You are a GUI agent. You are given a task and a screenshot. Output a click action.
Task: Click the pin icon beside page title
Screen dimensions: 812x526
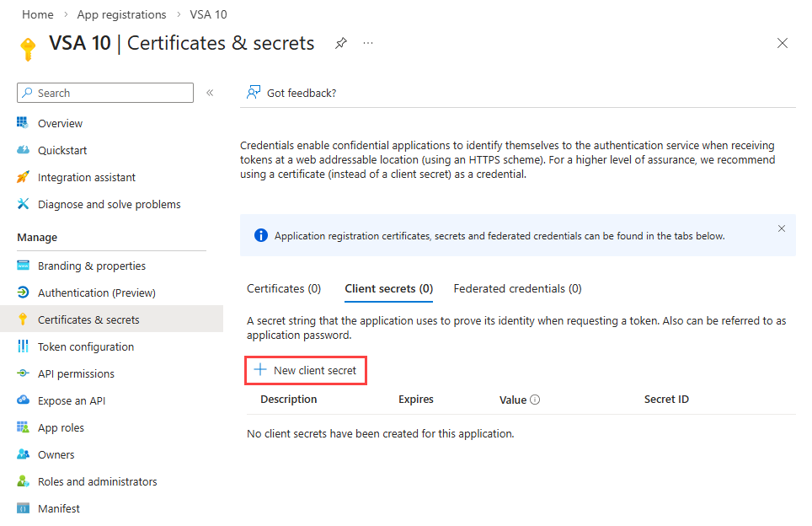(341, 43)
